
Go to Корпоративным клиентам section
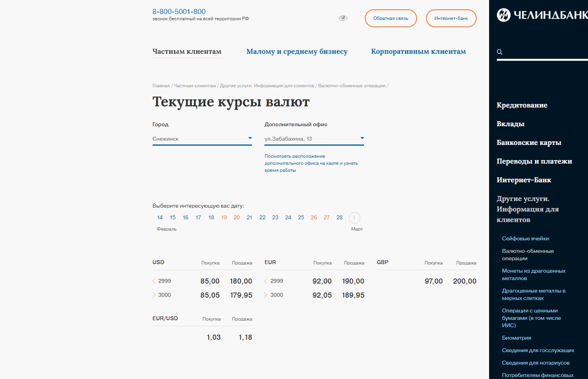[418, 51]
